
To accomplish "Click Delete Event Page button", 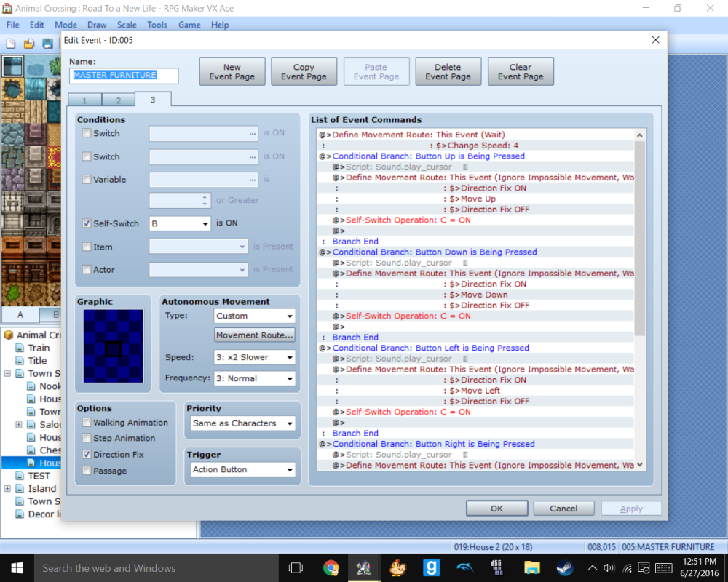I will (448, 72).
